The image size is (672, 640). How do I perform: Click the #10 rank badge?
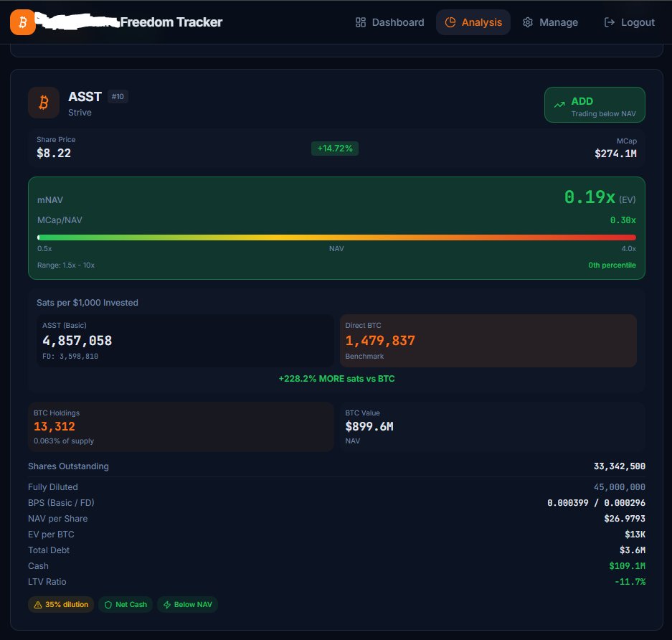(118, 96)
